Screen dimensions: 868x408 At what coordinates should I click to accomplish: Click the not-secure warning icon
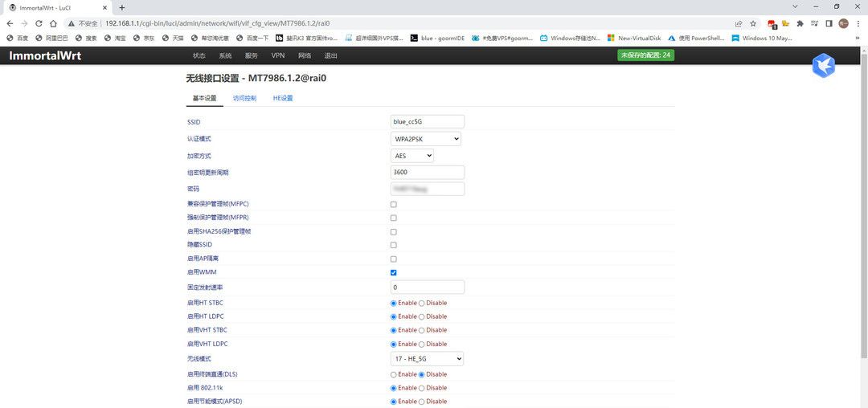pyautogui.click(x=72, y=24)
